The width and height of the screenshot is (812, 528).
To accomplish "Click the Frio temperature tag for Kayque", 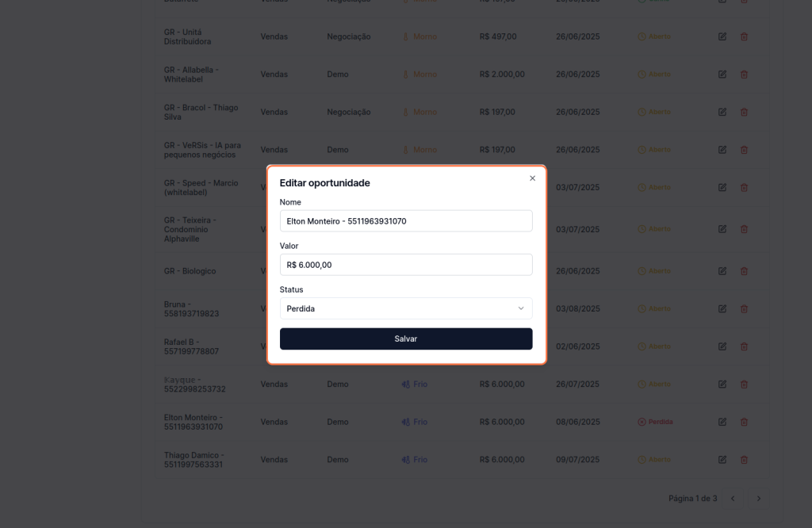I will 415,385.
